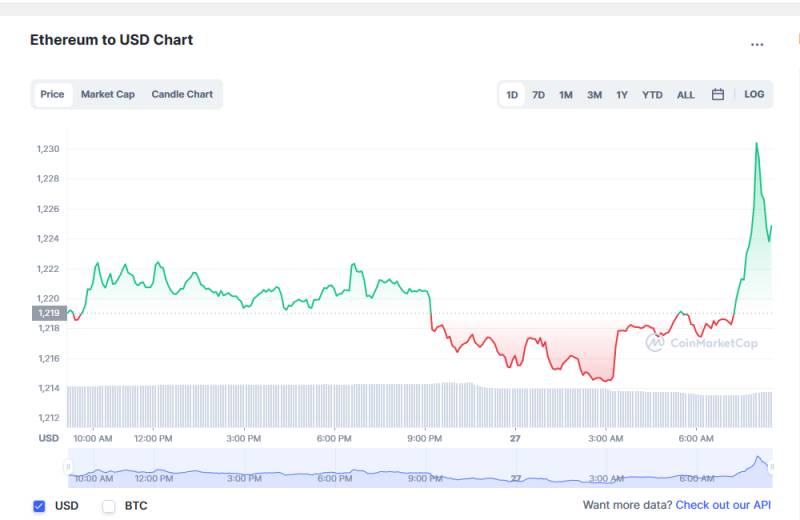
Task: Select the 3M time range
Action: tap(594, 95)
